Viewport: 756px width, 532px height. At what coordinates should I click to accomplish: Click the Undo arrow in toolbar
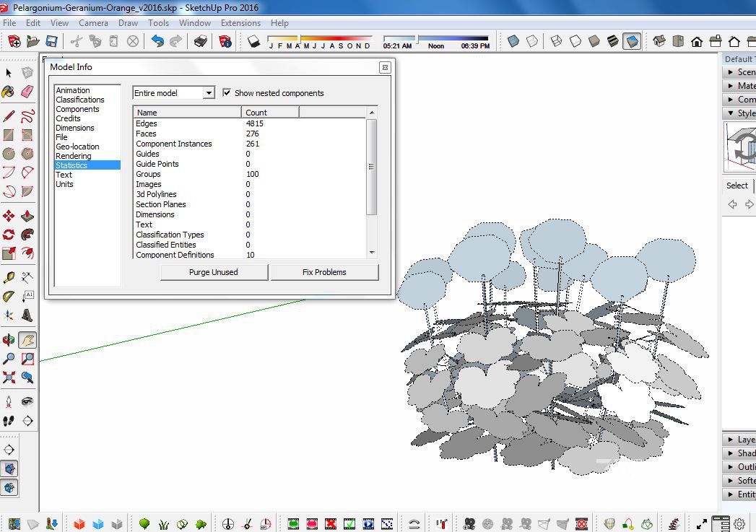157,42
